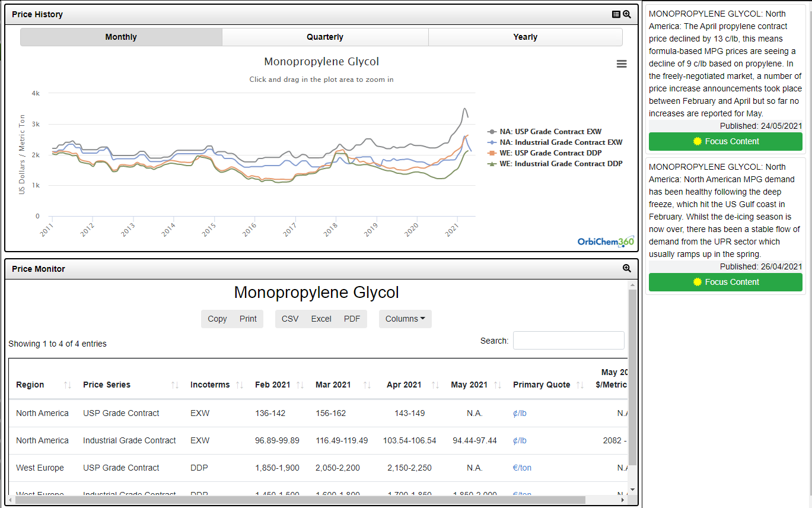The width and height of the screenshot is (812, 508).
Task: Click the Price History zoom magnifier icon
Action: 627,14
